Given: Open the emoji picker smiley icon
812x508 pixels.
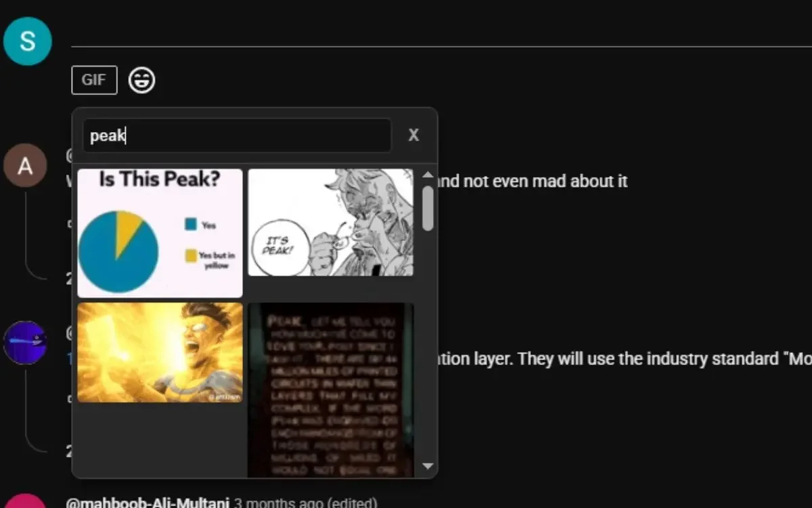Looking at the screenshot, I should pyautogui.click(x=142, y=80).
